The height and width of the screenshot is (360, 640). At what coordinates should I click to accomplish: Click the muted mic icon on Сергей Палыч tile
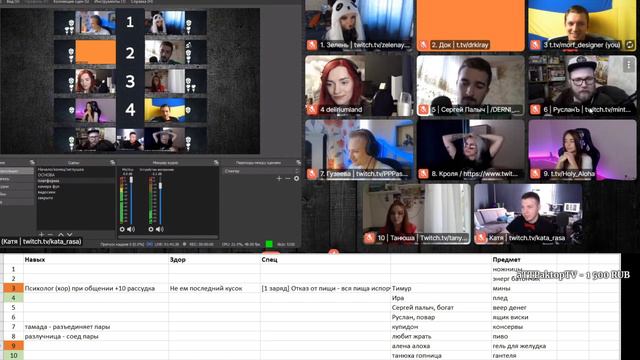pyautogui.click(x=423, y=109)
